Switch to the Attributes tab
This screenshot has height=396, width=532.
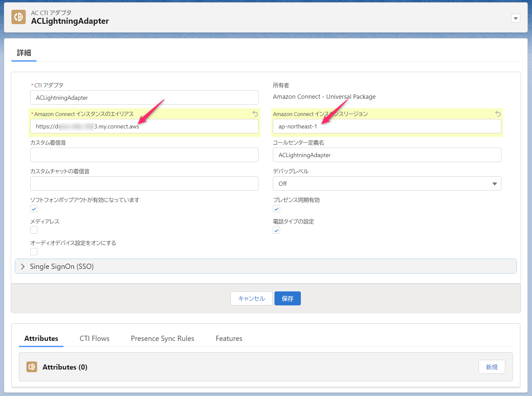[x=41, y=338]
